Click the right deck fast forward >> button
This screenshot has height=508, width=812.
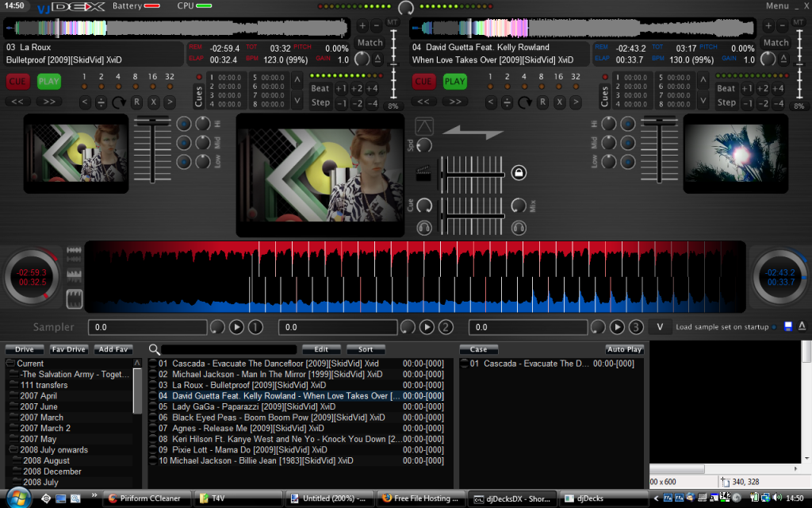(455, 102)
